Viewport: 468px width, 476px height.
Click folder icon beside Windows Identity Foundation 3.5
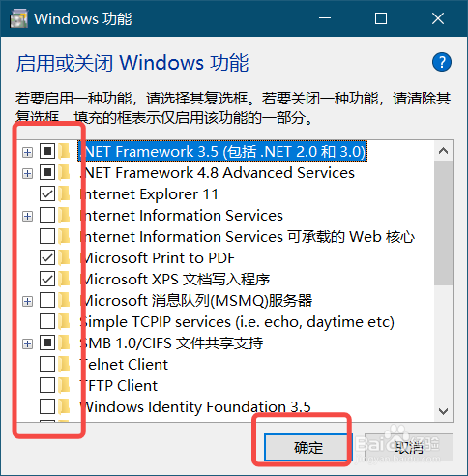click(65, 407)
